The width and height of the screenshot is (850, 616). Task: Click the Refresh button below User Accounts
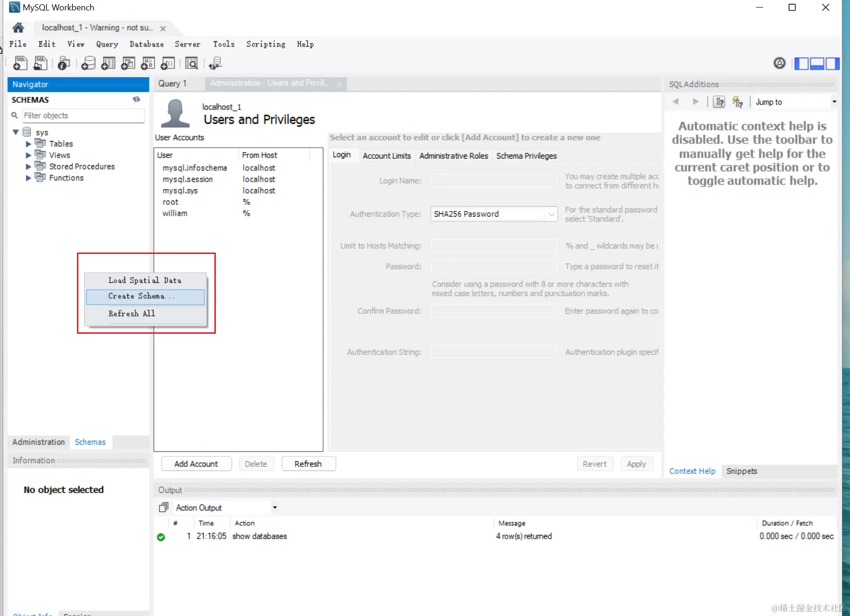click(x=308, y=464)
